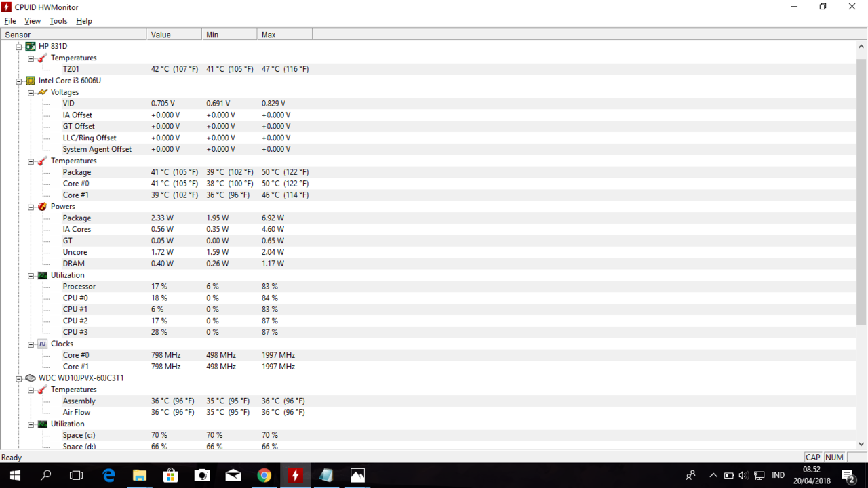
Task: Click the Powers flame icon
Action: tap(43, 207)
